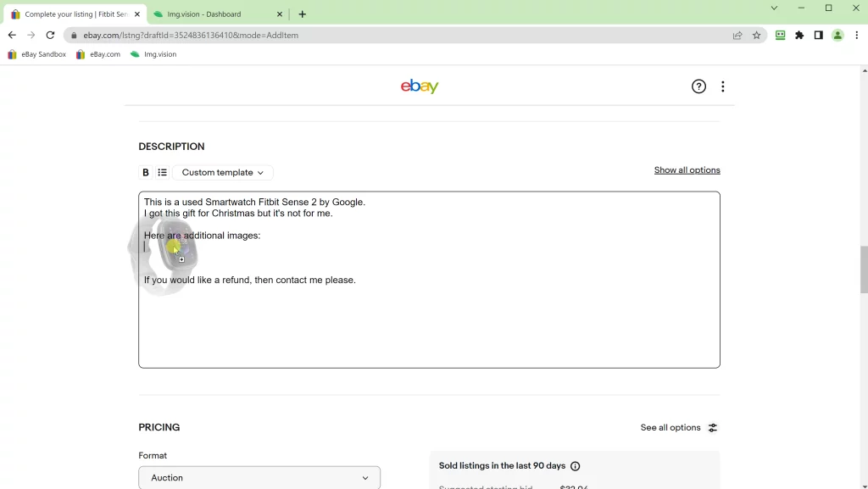Click the pricing options sliders icon
Screen dimensions: 868x489
[x=712, y=428]
